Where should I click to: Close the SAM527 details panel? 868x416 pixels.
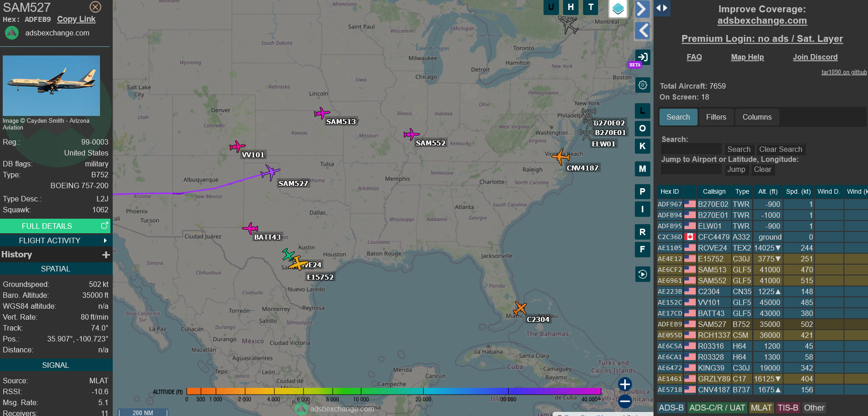point(95,7)
